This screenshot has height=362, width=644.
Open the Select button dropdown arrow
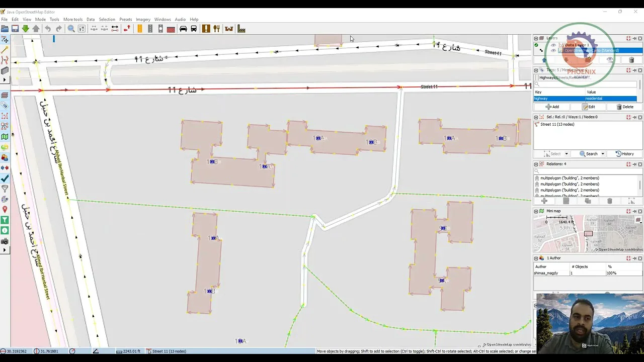(566, 154)
